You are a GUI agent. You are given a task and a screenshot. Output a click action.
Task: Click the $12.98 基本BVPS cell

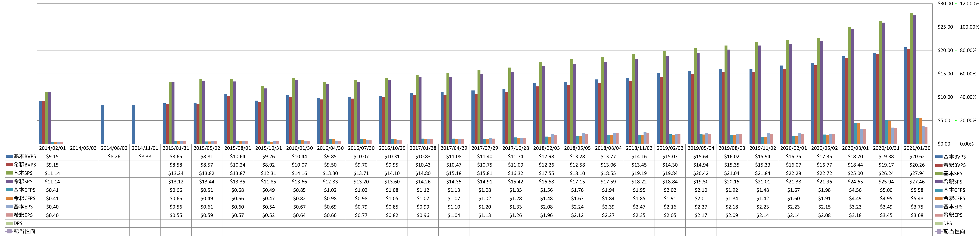(x=546, y=157)
